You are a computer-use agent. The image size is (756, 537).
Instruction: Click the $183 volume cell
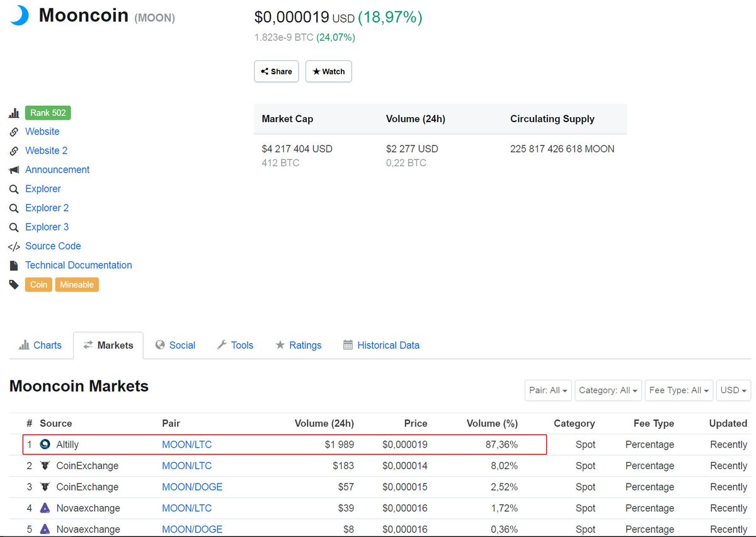pyautogui.click(x=343, y=466)
